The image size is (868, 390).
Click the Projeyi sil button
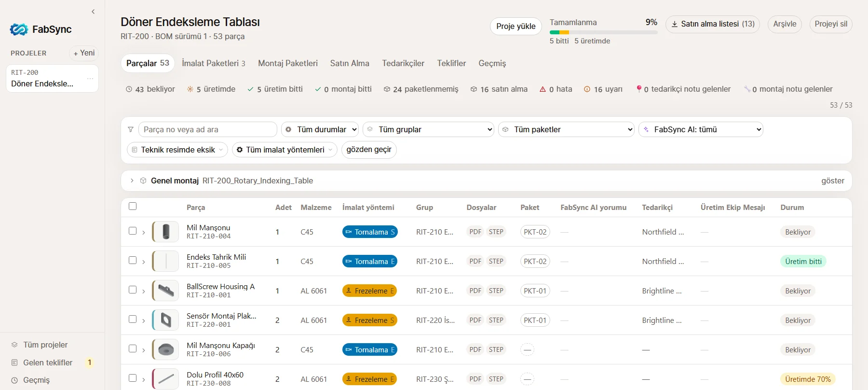point(831,24)
